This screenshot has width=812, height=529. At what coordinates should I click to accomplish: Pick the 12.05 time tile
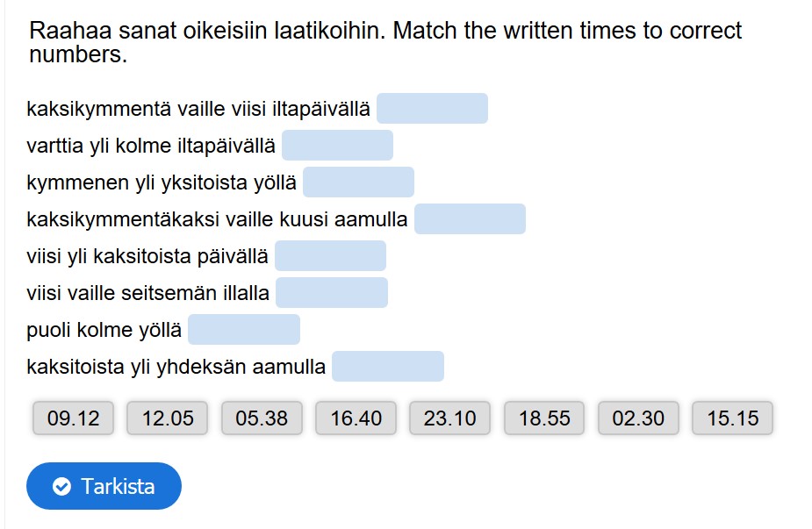pyautogui.click(x=168, y=418)
